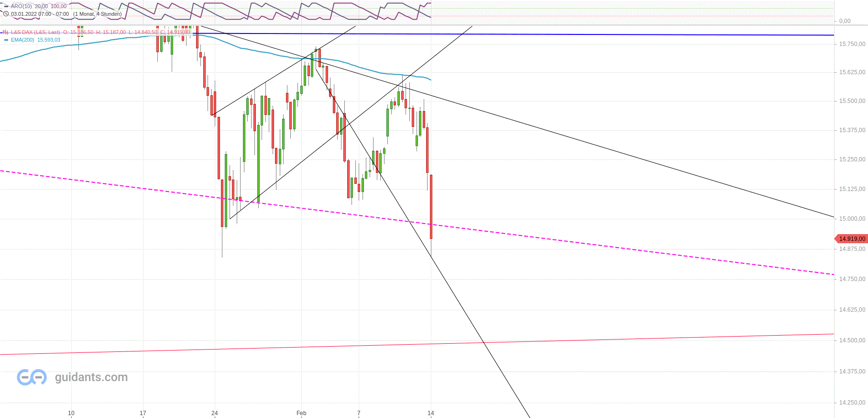Viewport: 868px width, 418px height.
Task: Click the '24' date axis label
Action: click(215, 413)
